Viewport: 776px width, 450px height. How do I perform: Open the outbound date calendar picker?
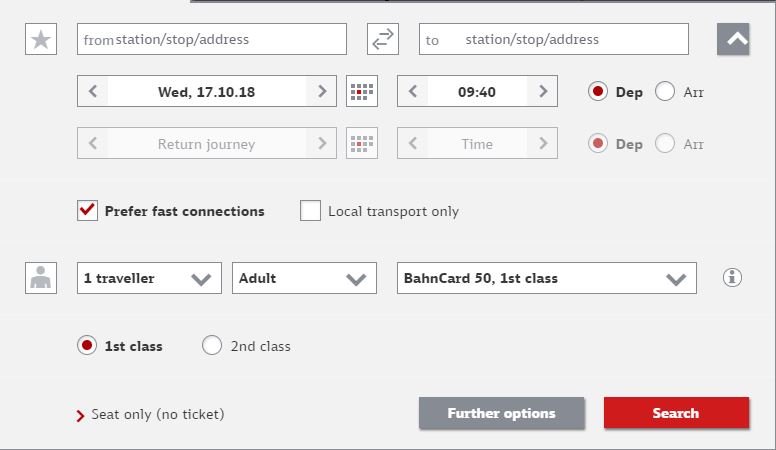point(362,91)
